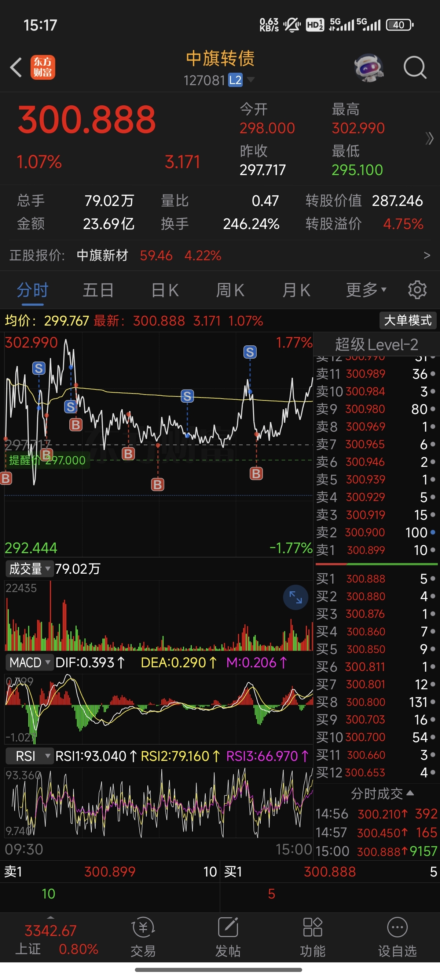Tap the 设自选 watchlist icon

(x=397, y=937)
